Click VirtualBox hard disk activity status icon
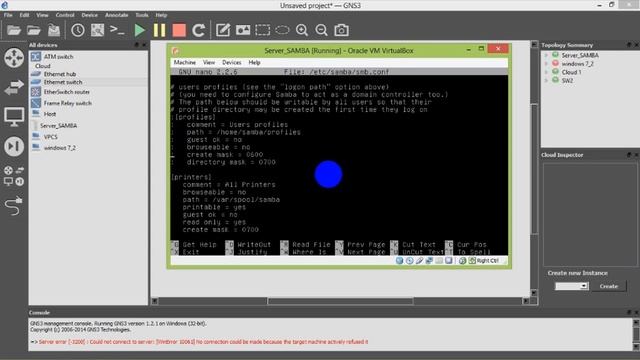The width and height of the screenshot is (640, 360). coord(400,260)
